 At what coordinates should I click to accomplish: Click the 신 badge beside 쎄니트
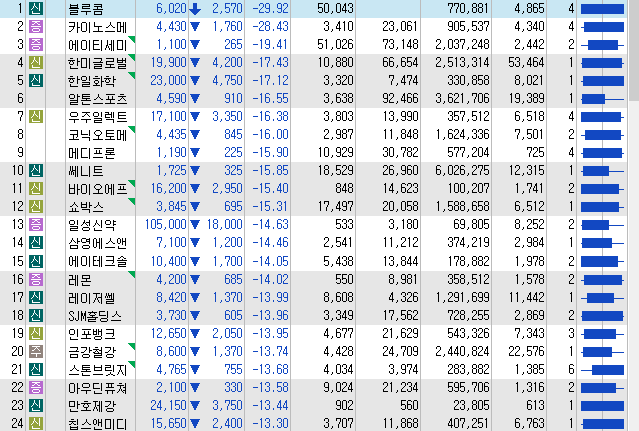point(36,170)
